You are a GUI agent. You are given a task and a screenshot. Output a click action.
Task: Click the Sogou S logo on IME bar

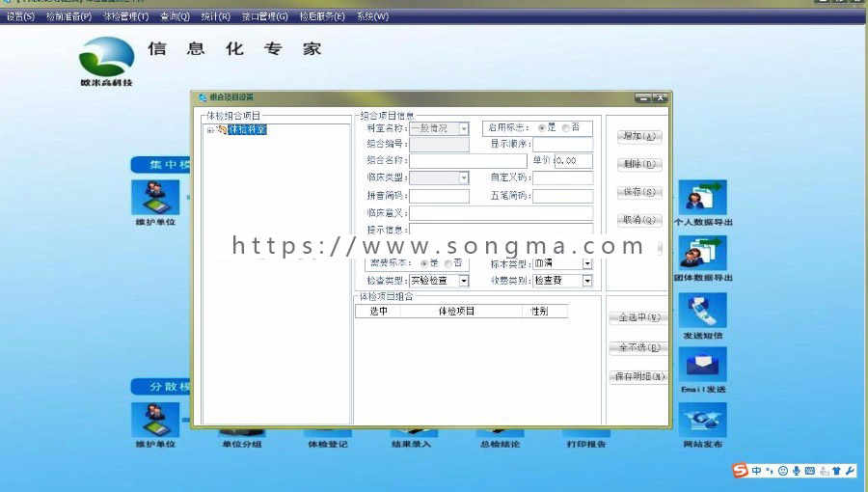tap(740, 471)
